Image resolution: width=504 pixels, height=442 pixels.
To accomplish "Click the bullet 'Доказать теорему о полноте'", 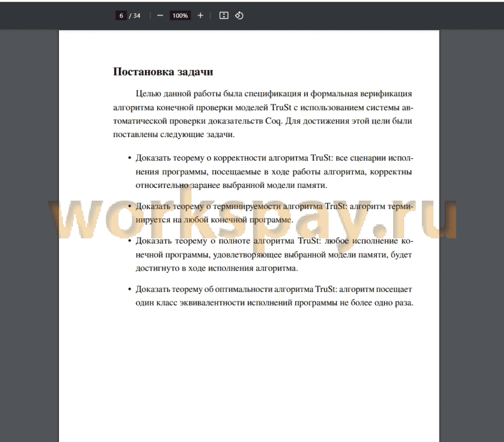I will 271,255.
